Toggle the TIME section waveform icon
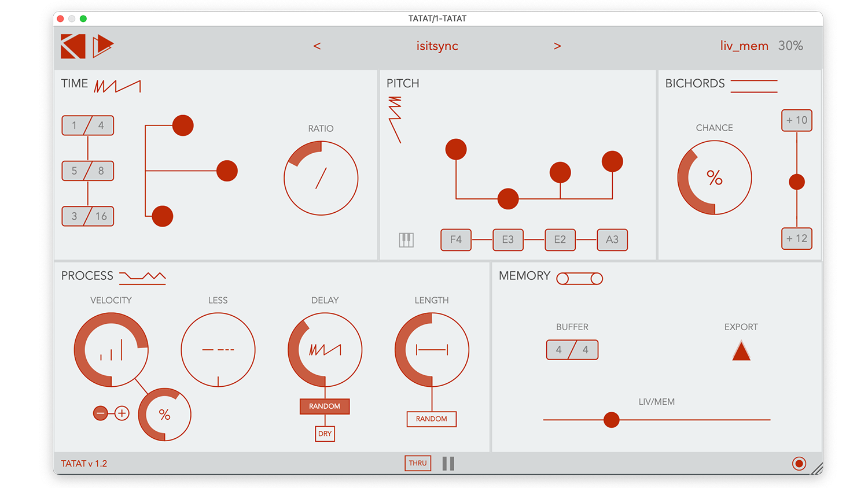 (x=117, y=86)
